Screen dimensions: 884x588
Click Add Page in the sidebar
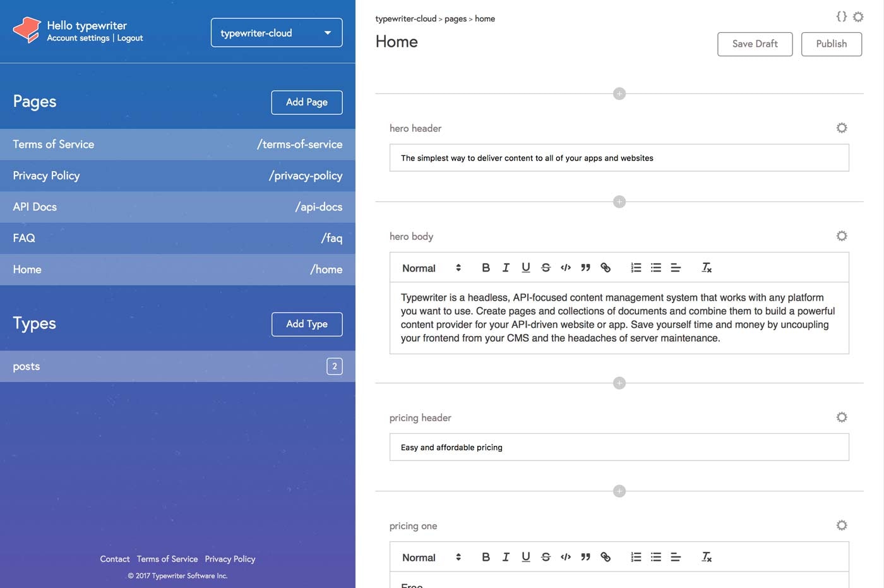pyautogui.click(x=307, y=102)
